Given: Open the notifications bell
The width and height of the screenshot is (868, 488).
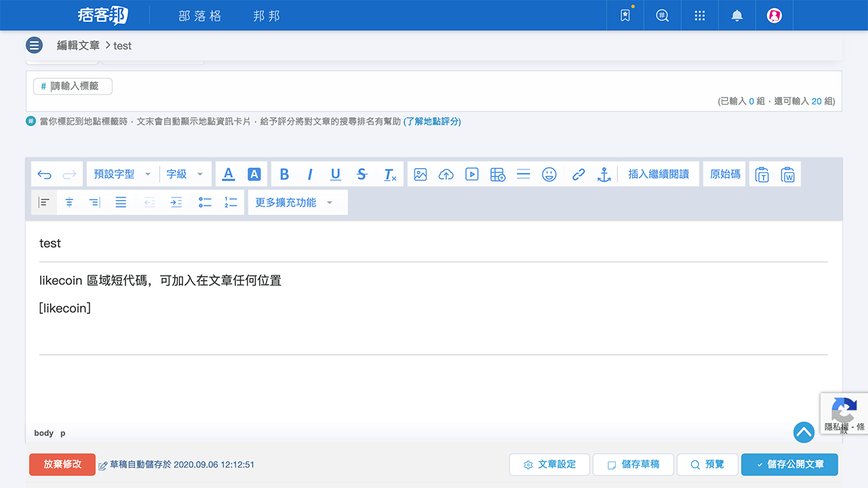Looking at the screenshot, I should click(x=736, y=15).
